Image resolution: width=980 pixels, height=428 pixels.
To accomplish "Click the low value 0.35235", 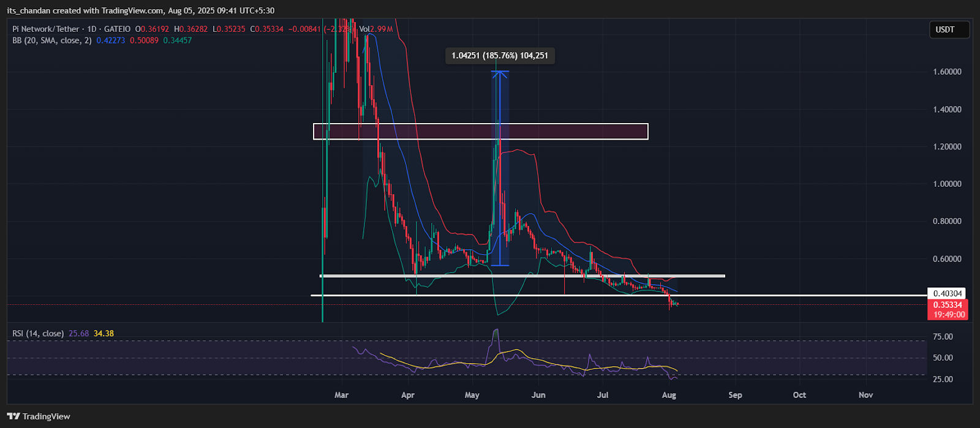I will (x=232, y=29).
